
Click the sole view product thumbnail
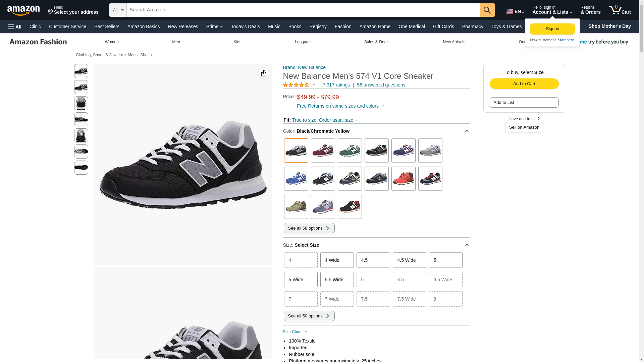pos(81,168)
